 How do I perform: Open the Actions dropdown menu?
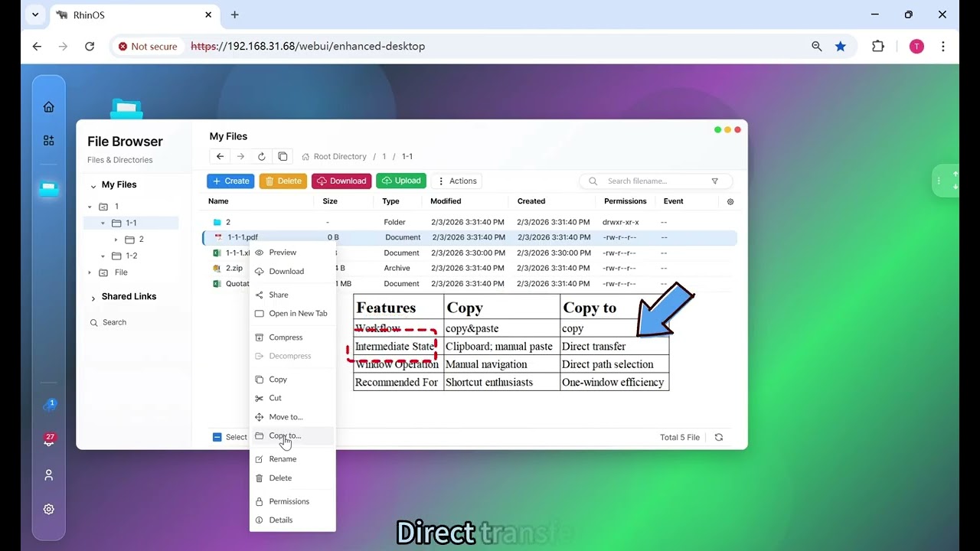(x=457, y=181)
